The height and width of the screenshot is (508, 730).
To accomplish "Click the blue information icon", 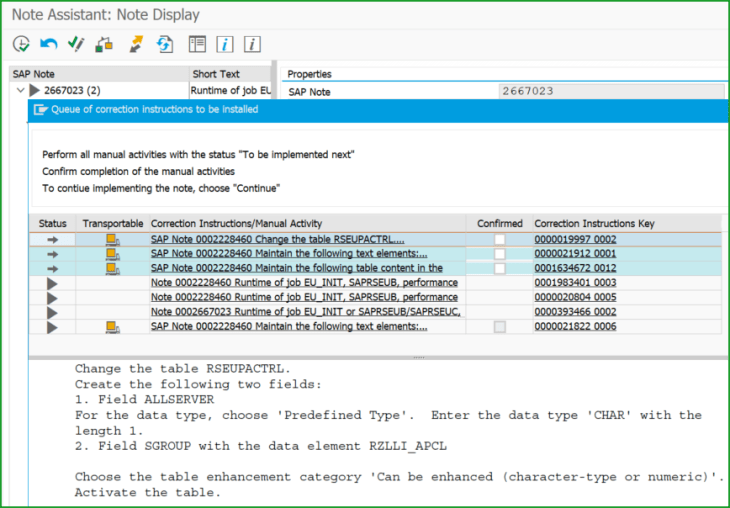I will point(225,44).
